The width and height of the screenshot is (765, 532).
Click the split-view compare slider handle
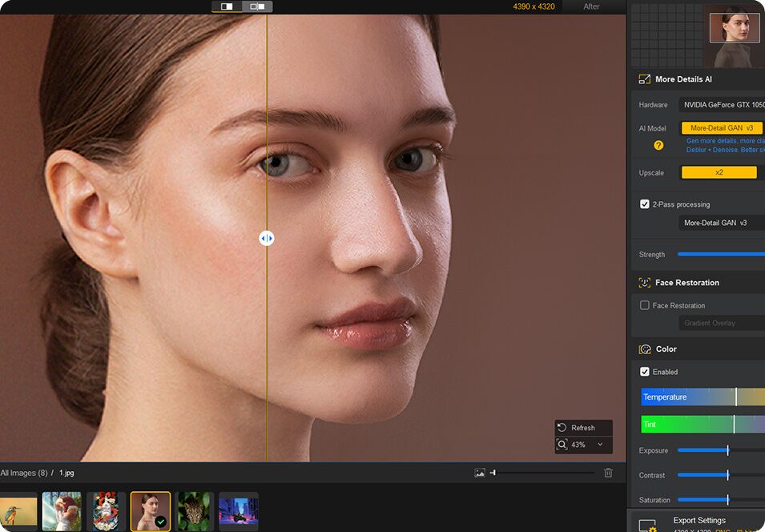tap(267, 238)
